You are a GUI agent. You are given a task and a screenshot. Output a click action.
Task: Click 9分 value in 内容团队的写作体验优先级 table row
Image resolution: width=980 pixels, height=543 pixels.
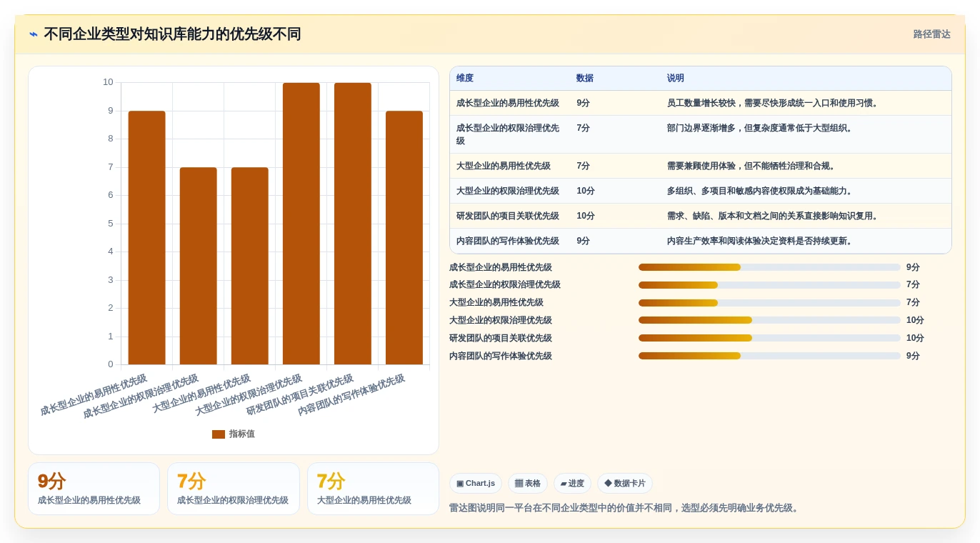click(x=583, y=241)
